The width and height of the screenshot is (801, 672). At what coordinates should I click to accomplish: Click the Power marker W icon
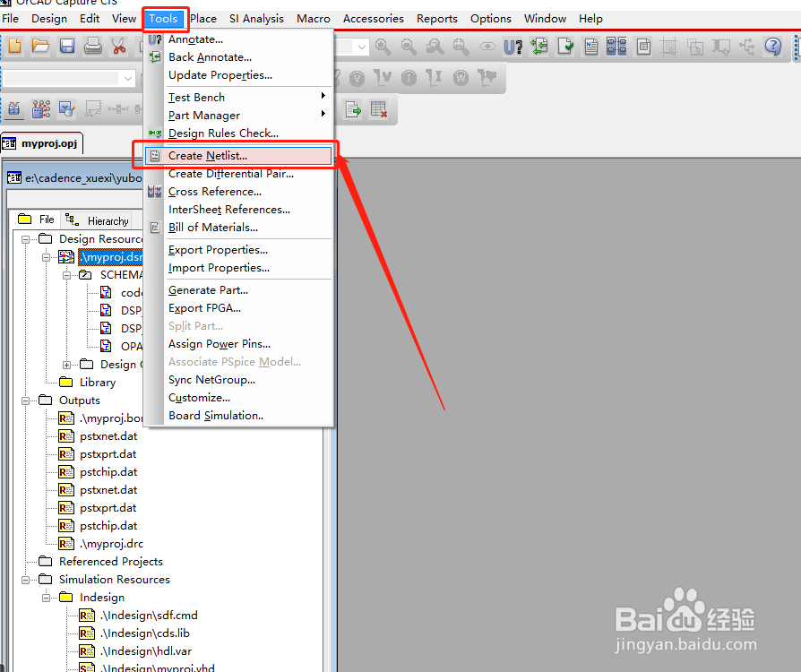pyautogui.click(x=461, y=78)
